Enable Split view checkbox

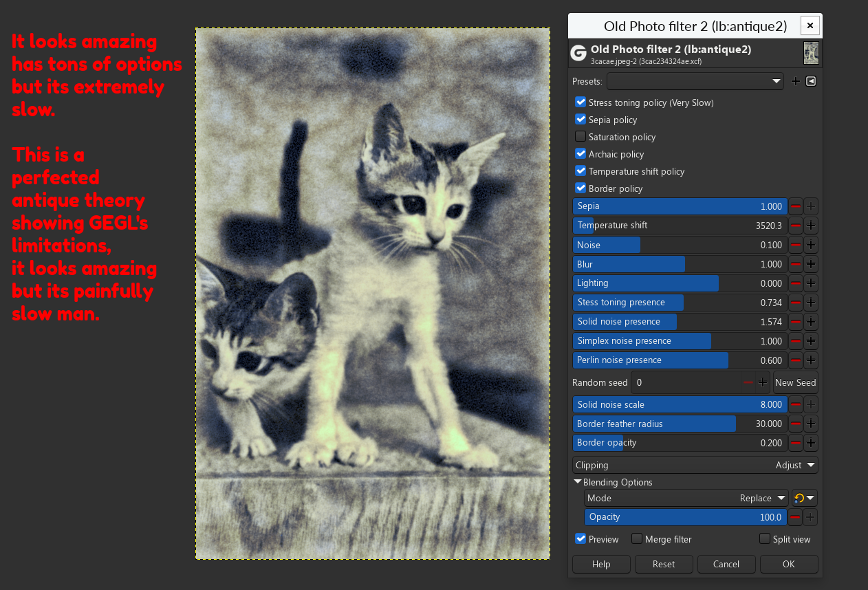[x=765, y=539]
